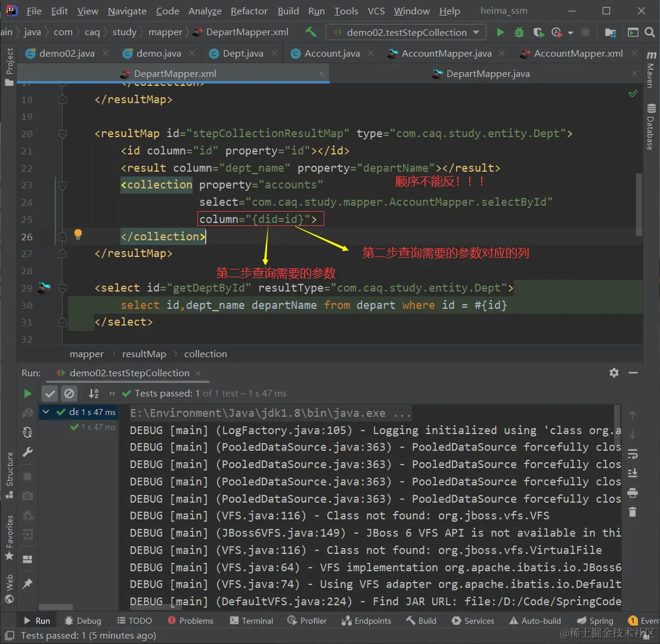The image size is (660, 644).
Task: Expand more test toolbar options chevron
Action: [111, 394]
